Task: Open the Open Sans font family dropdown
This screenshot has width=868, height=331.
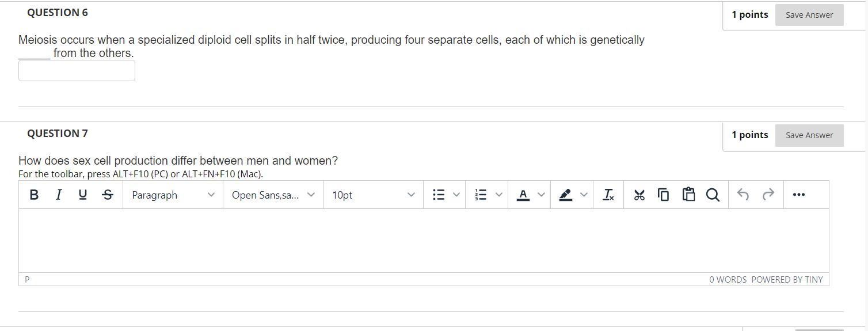Action: tap(273, 195)
